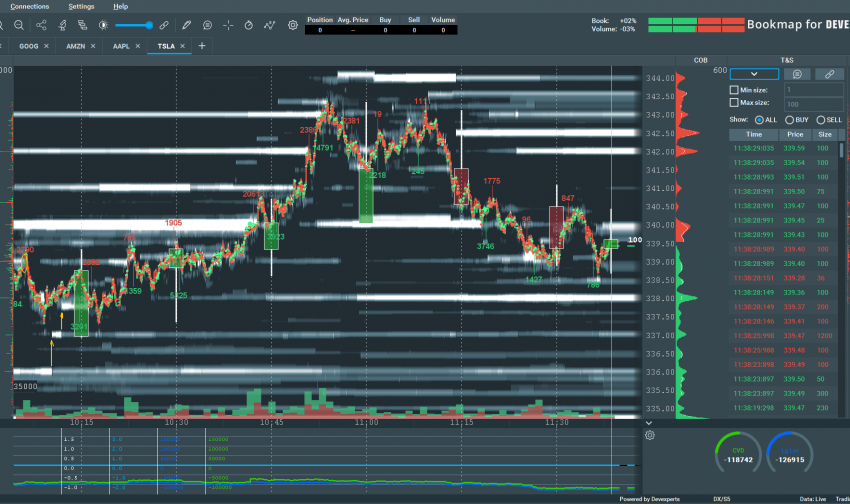Screen dimensions: 850x504
Task: Close the AAPL tab
Action: 138,46
